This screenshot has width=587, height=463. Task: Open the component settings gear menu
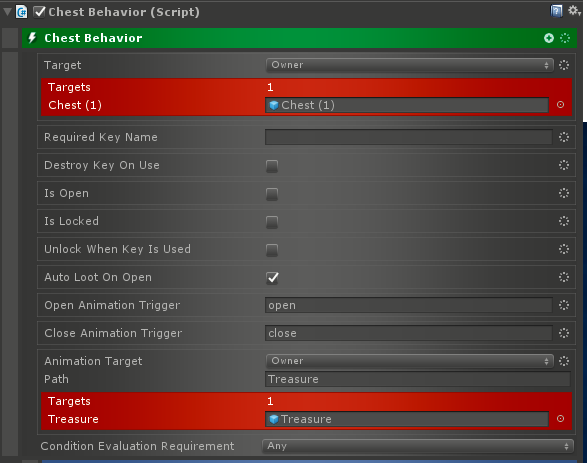coord(574,10)
